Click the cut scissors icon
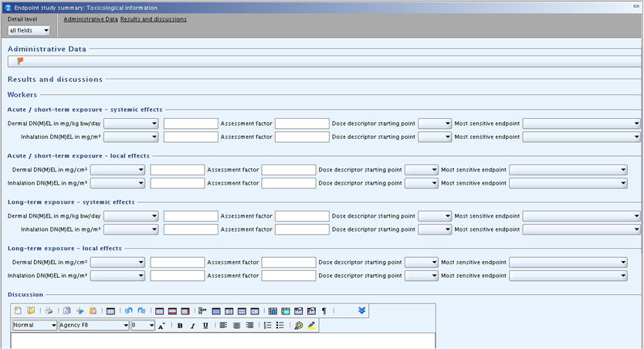This screenshot has width=644, height=349. click(x=80, y=311)
